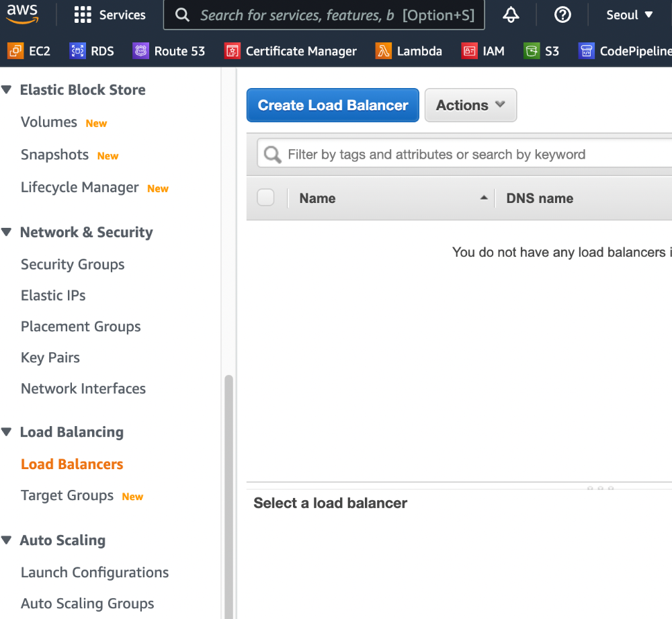Open Launch Configurations in sidebar
Screen dimensions: 672x619
coord(95,573)
